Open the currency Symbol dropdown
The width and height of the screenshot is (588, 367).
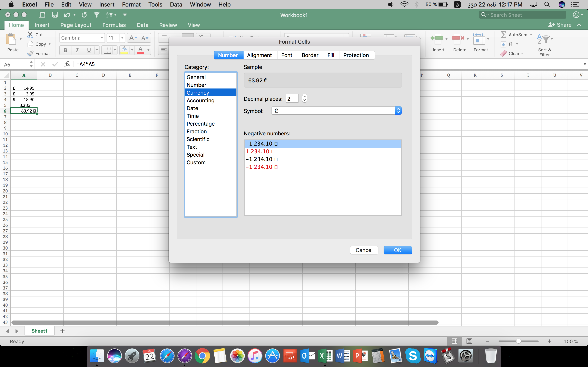click(398, 111)
